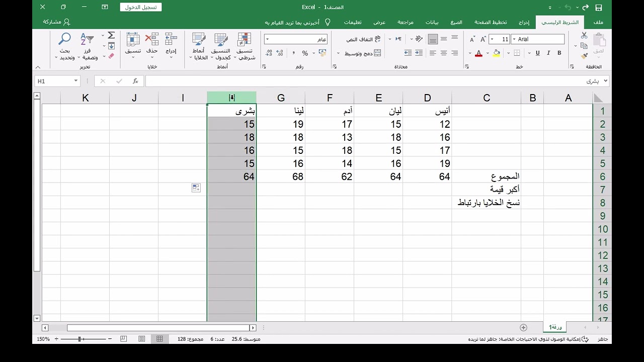This screenshot has width=644, height=362.
Task: Switch to the Data (بيانات) tab
Action: [432, 22]
